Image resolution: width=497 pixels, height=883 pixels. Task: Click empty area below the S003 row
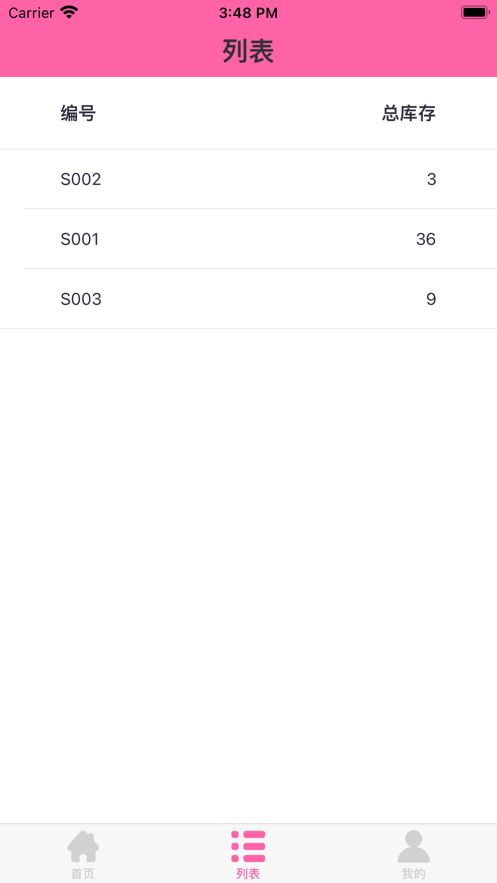pyautogui.click(x=248, y=574)
